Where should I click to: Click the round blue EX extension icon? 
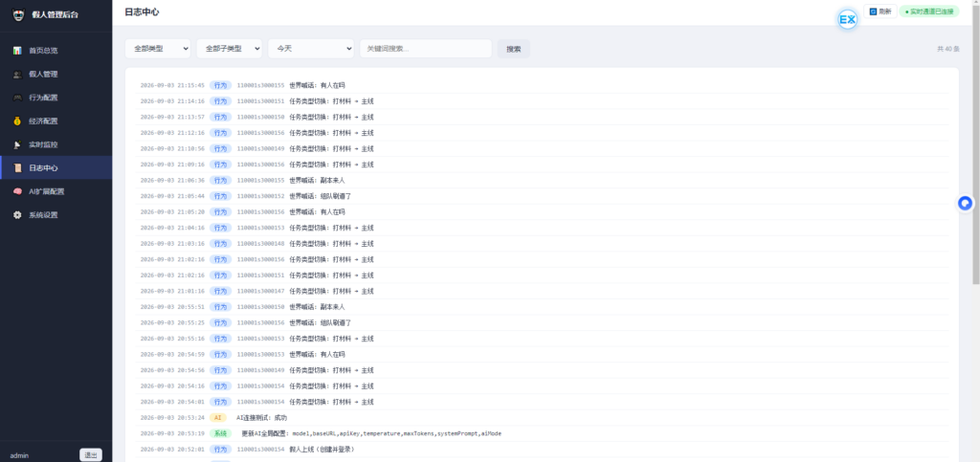(x=848, y=20)
